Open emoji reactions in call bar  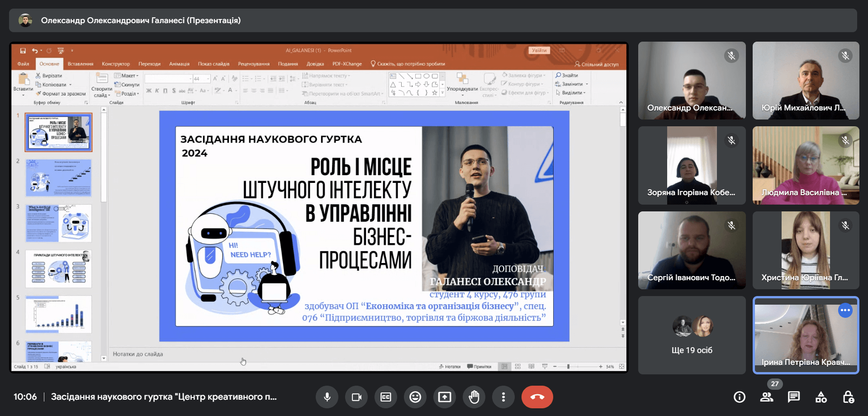pyautogui.click(x=415, y=397)
